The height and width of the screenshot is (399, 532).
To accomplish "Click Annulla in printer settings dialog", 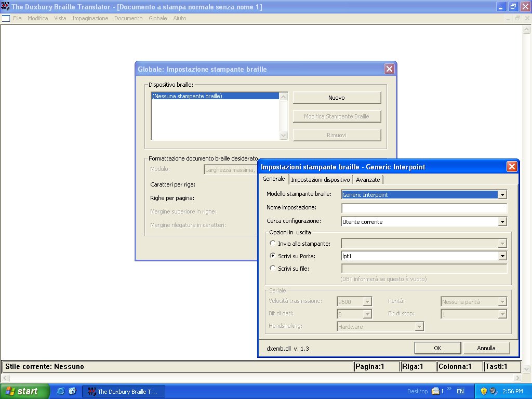I will pos(486,348).
